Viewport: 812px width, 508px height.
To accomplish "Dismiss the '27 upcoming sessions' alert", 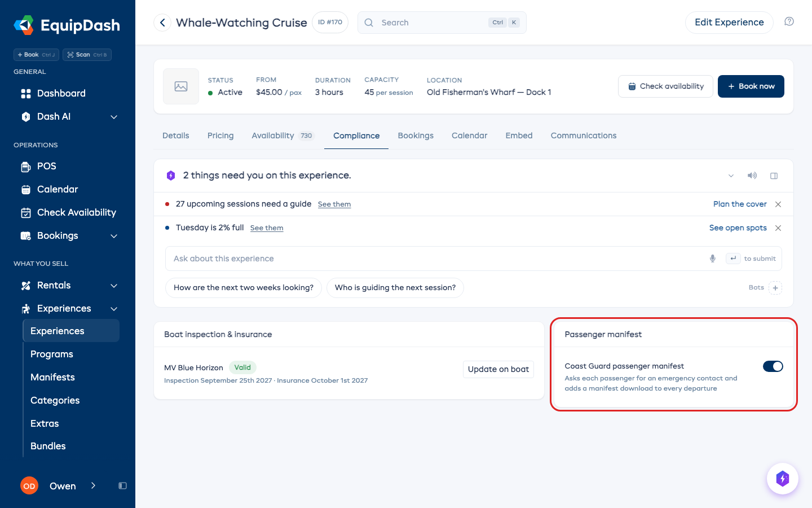I will 778,204.
